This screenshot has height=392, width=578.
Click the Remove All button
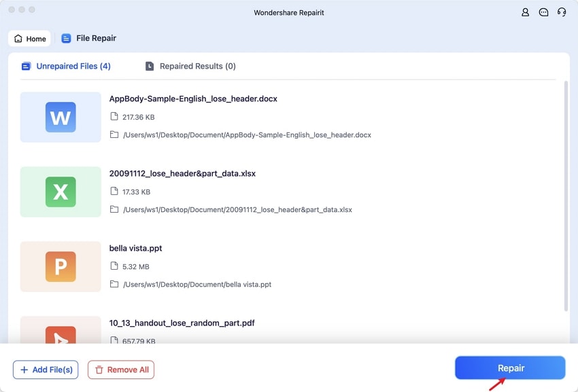pyautogui.click(x=121, y=370)
